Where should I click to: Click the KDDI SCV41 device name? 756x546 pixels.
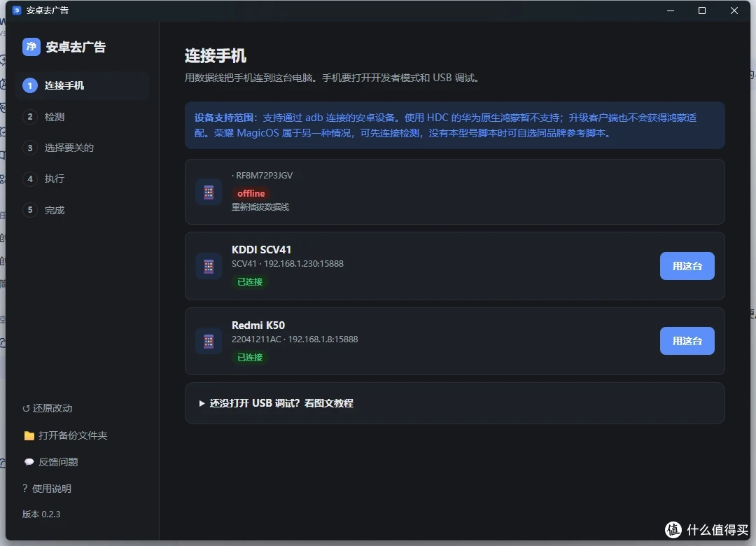pos(261,250)
